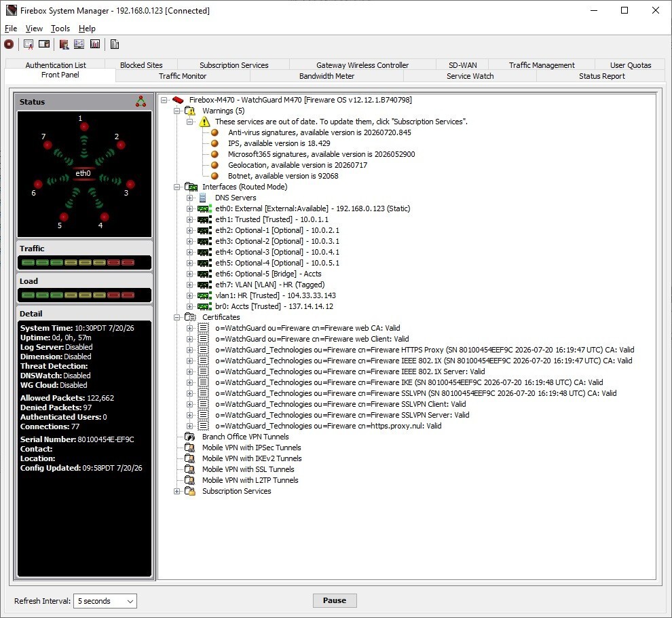Viewport: 672px width, 618px height.
Task: Open the Gateway Wireless Controller tab
Action: pos(362,65)
